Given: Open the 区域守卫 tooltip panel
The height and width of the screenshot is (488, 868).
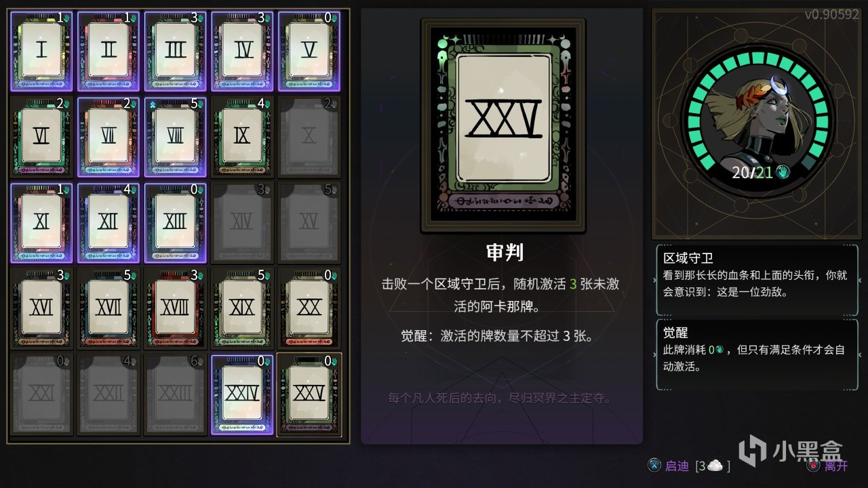Looking at the screenshot, I should point(757,280).
